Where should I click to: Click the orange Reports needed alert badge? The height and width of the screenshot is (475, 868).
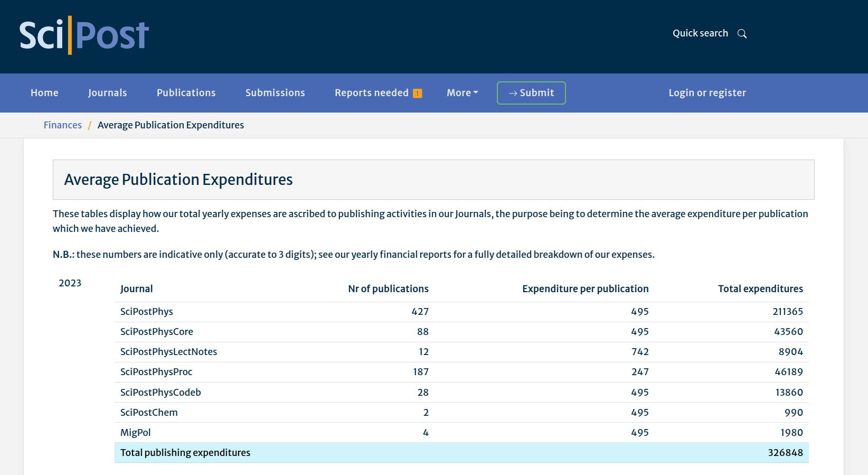point(417,94)
